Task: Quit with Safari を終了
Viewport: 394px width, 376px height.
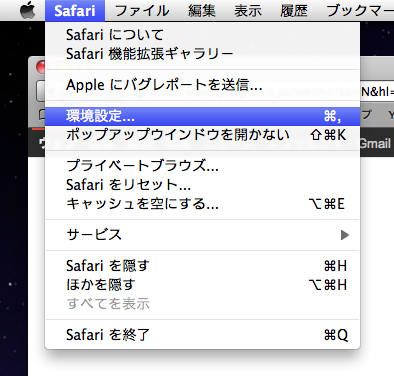Action: pyautogui.click(x=202, y=335)
